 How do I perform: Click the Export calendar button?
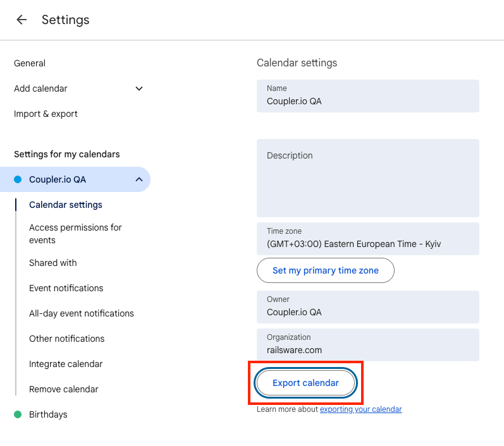305,383
